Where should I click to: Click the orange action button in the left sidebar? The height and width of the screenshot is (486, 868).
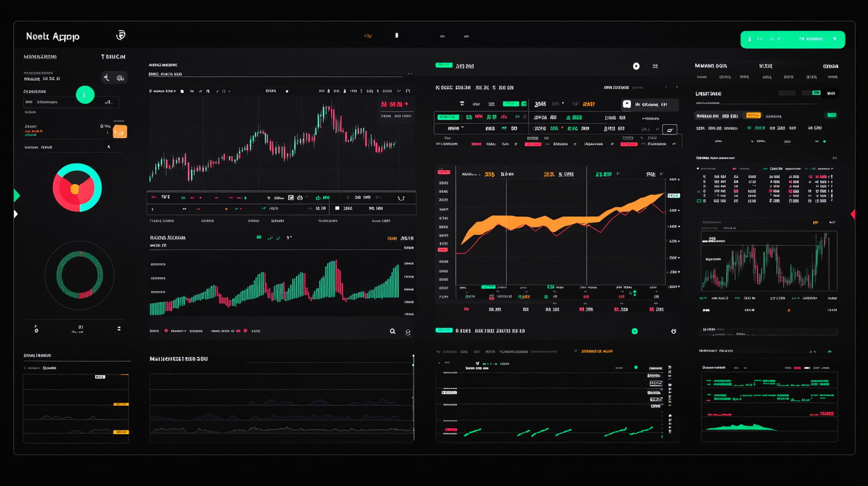click(120, 131)
